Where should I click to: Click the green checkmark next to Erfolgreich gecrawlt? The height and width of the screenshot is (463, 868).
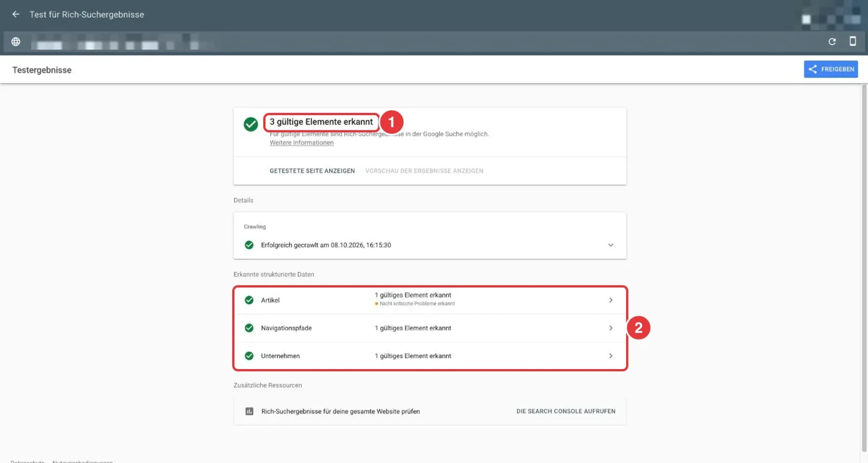249,245
